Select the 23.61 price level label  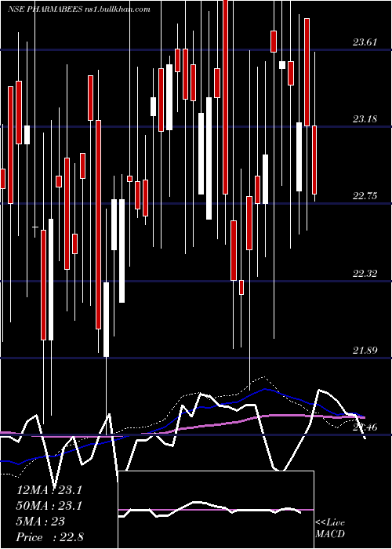(x=365, y=42)
